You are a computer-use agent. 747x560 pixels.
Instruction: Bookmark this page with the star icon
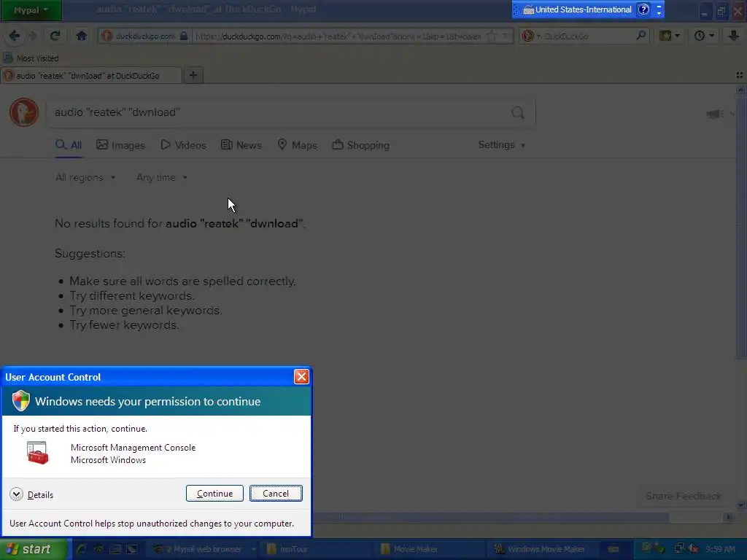pos(492,36)
